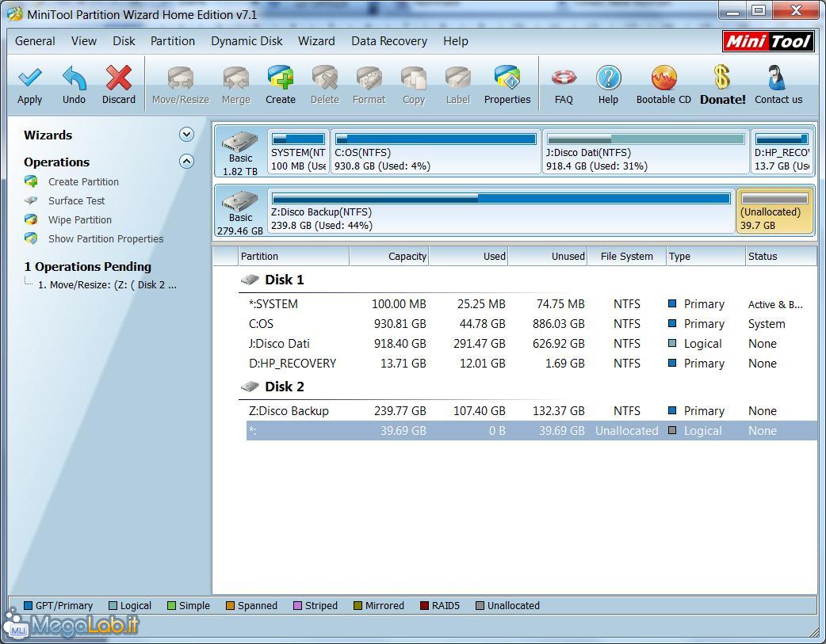The image size is (826, 644).
Task: Collapse the Operations panel
Action: click(186, 161)
